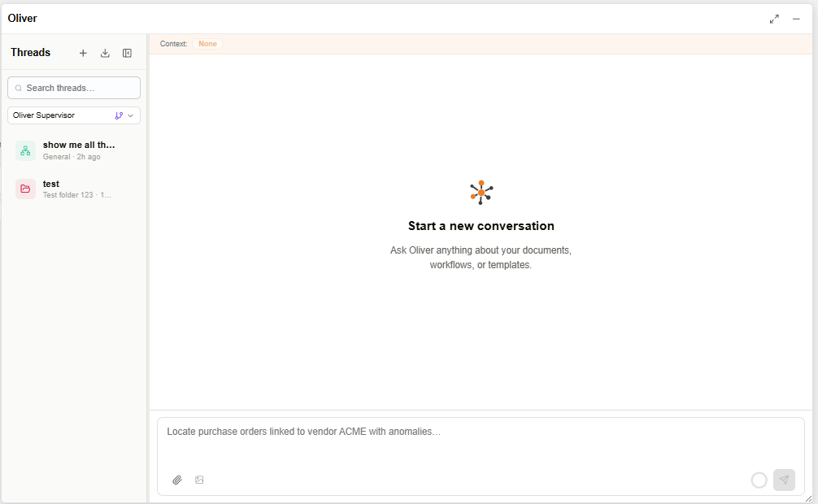
Task: Open the Oliver Supervisor dropdown
Action: coord(74,115)
